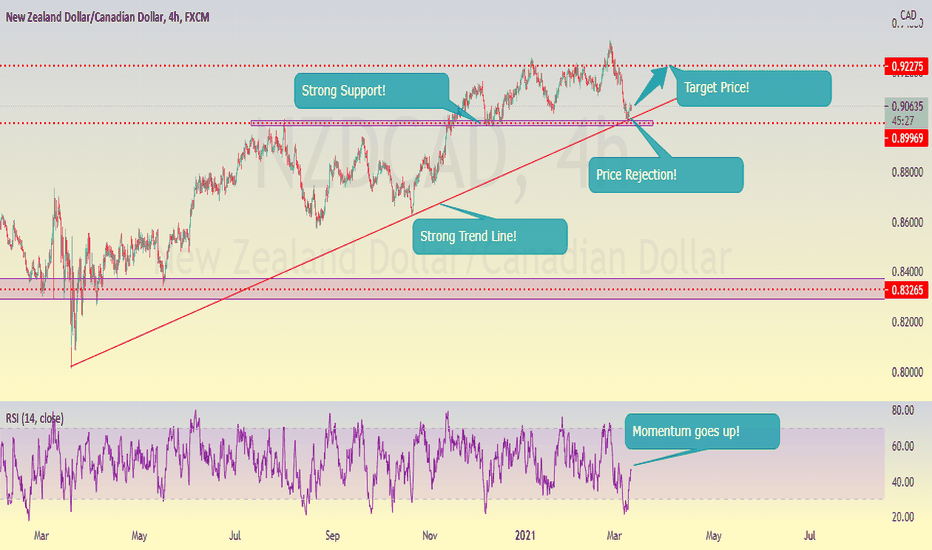Image resolution: width=932 pixels, height=550 pixels.
Task: Click the chart title New Zealand Dollar/Canadian Dollar, 4h, FXCM
Action: (x=108, y=17)
